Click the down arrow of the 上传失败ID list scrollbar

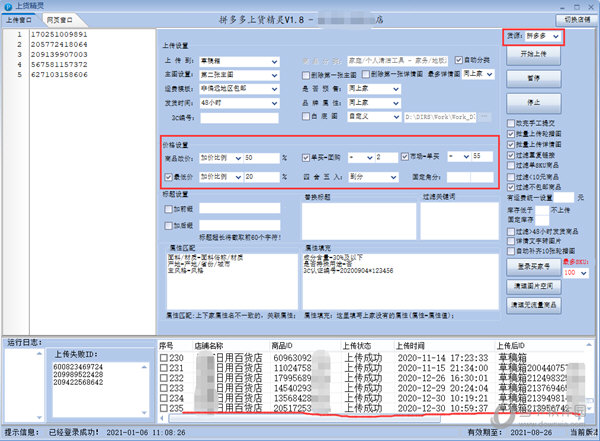144,413
